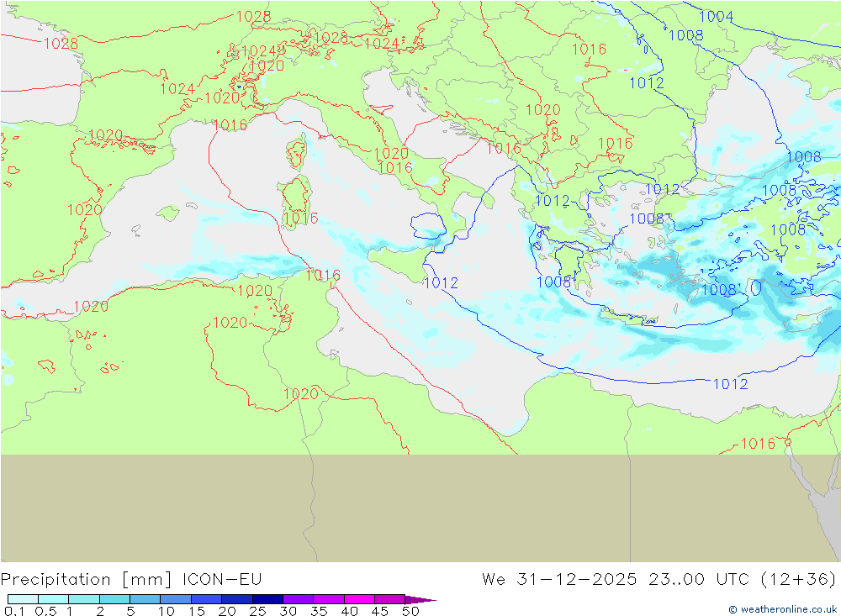
Task: Click the red 1016 label near Egypt's Sinai
Action: [758, 444]
